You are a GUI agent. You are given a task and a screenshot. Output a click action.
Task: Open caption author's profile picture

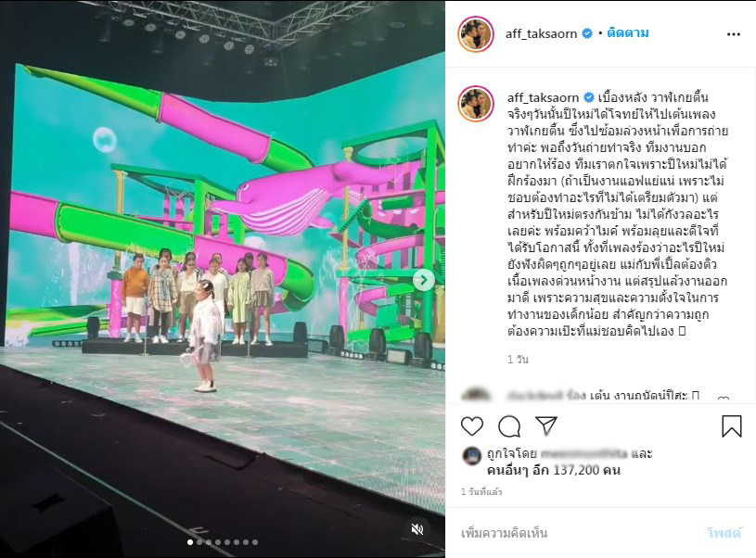click(x=475, y=104)
